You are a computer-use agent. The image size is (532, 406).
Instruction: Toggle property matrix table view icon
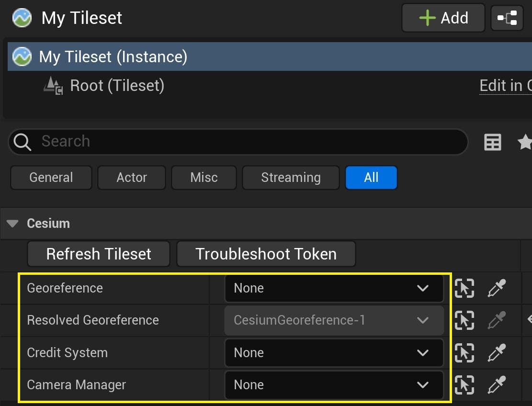click(x=492, y=142)
